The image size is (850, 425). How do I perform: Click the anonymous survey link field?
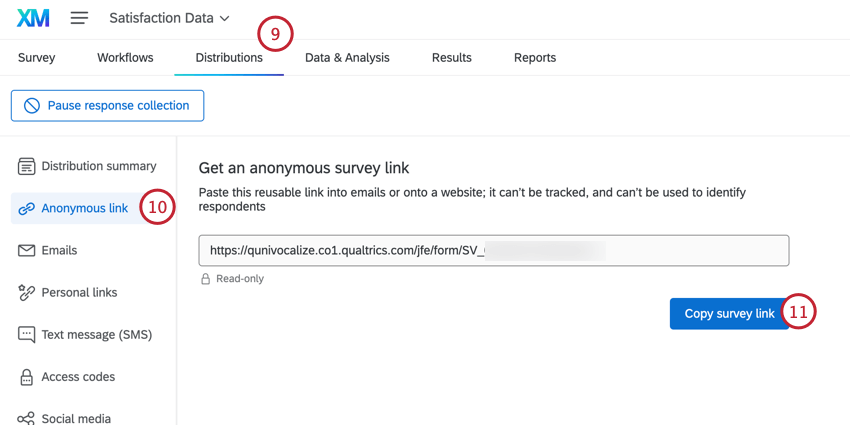point(494,250)
